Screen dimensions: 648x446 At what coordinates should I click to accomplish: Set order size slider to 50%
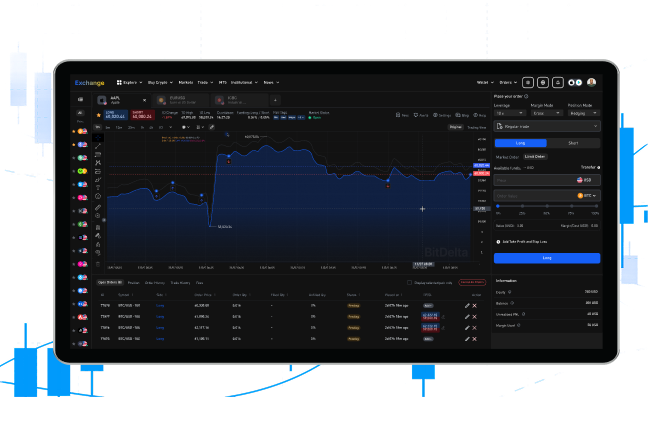click(547, 206)
